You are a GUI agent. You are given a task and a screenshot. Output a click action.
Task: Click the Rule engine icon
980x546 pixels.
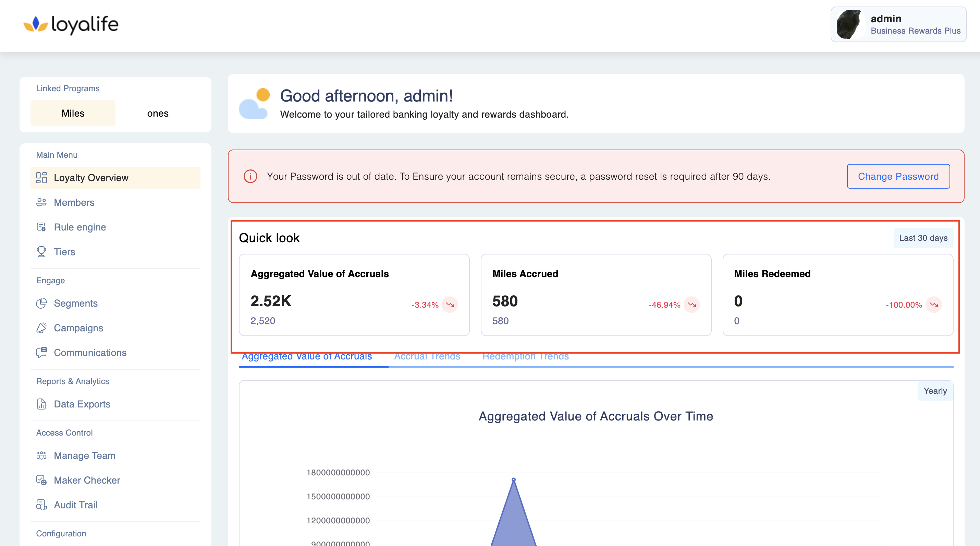41,227
